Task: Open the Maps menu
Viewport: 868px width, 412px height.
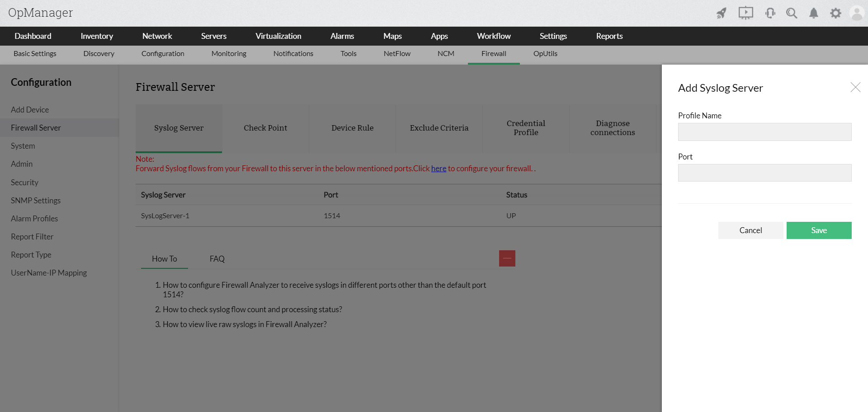Action: click(392, 36)
